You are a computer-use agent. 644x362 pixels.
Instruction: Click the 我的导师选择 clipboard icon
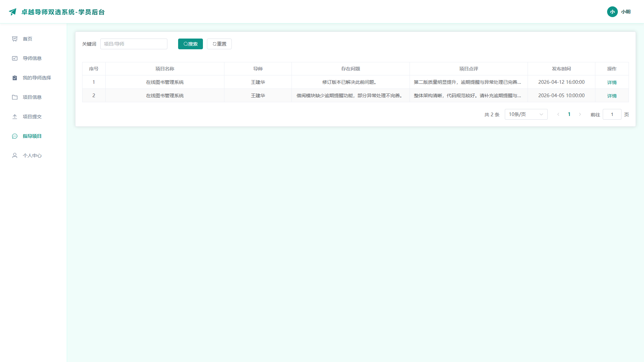[15, 78]
